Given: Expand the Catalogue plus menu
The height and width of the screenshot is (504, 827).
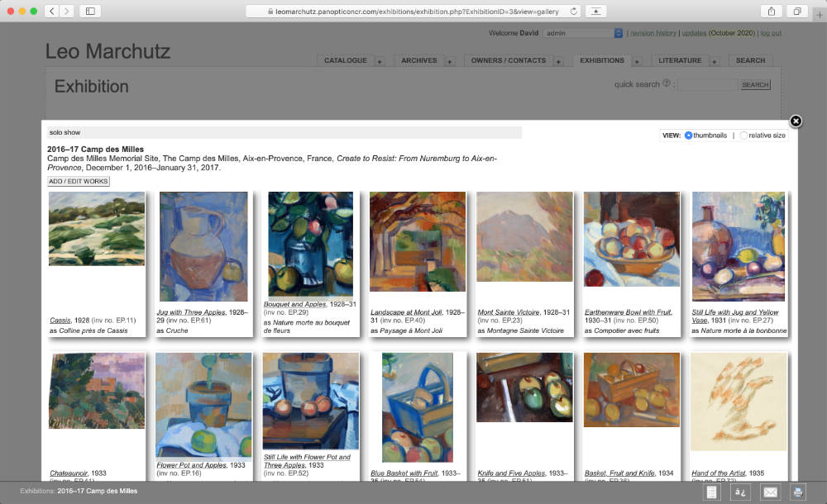Looking at the screenshot, I should (380, 62).
